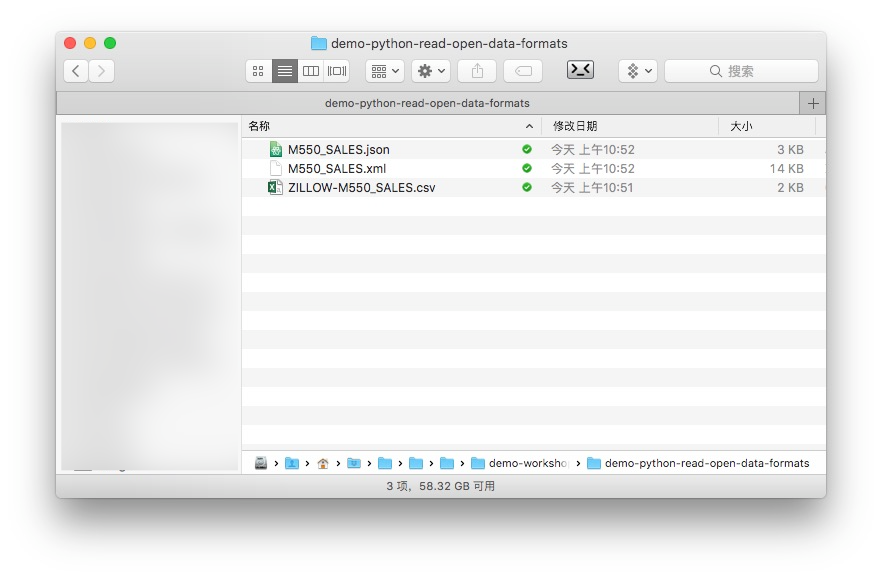Open the arrange-by grouping dropdown
Image resolution: width=882 pixels, height=578 pixels.
pyautogui.click(x=385, y=71)
